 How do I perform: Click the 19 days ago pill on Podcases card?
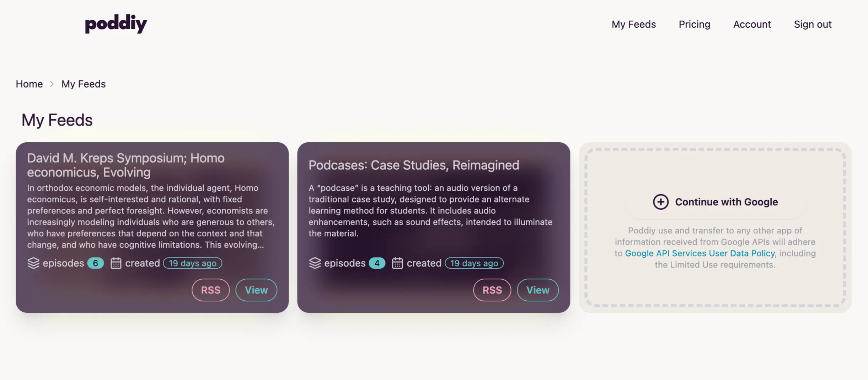click(474, 263)
